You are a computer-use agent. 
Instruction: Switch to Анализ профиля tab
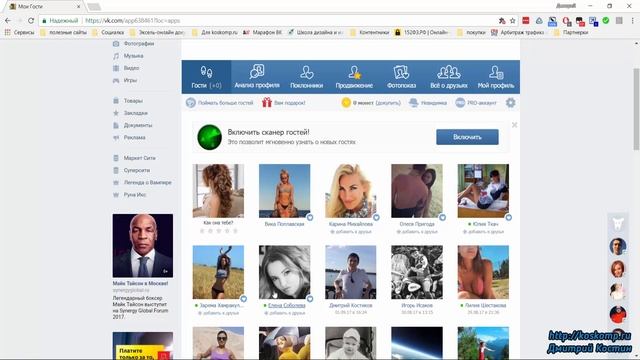[257, 77]
